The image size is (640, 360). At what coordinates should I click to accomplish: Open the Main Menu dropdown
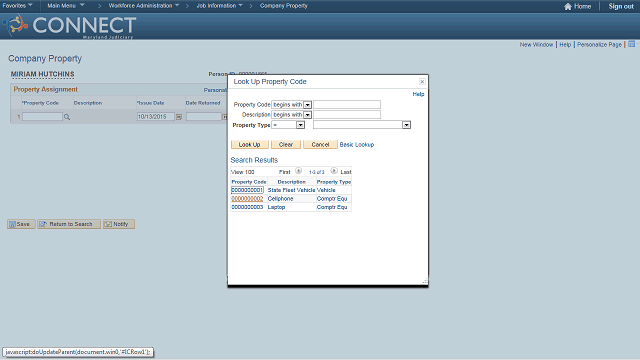(66, 6)
